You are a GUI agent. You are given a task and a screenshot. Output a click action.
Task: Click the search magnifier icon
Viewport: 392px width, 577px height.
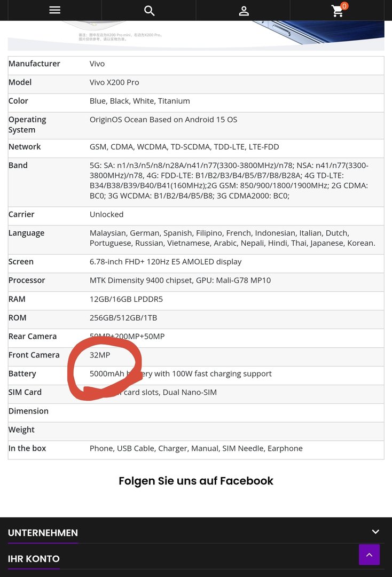[x=149, y=11]
